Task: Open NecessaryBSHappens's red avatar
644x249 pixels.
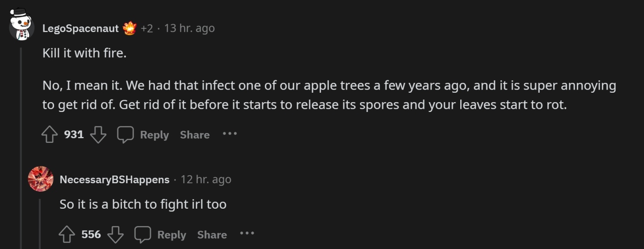Action: tap(41, 179)
